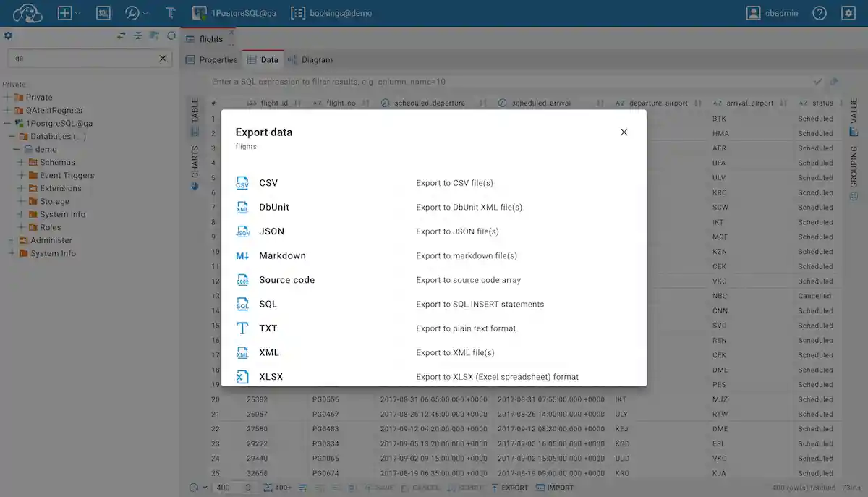Choose the TXT plain text export
Viewport: 868px width, 497px height.
(x=268, y=328)
